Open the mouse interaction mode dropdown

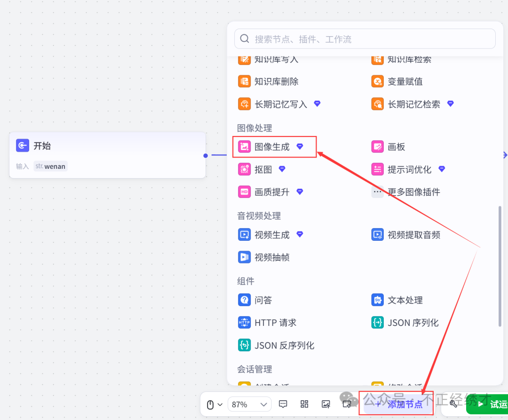click(x=214, y=404)
